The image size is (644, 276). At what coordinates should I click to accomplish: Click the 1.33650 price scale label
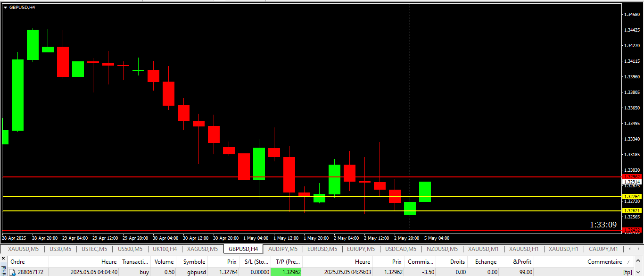point(632,108)
